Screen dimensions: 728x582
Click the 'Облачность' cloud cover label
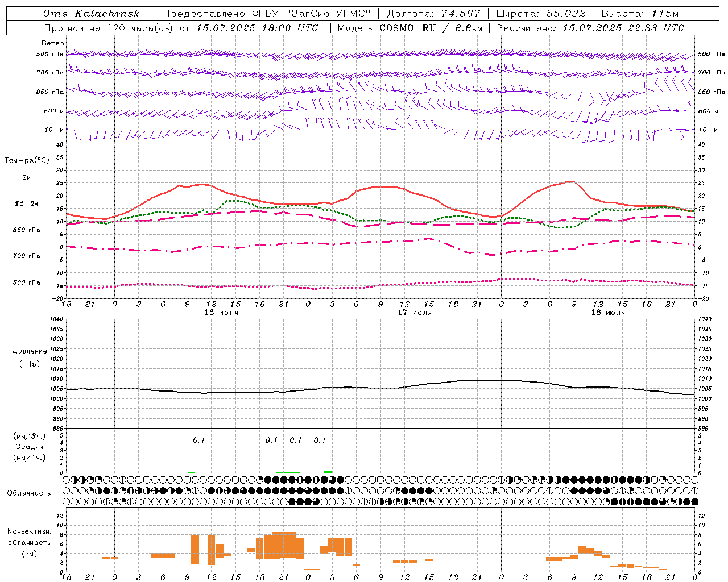point(29,493)
